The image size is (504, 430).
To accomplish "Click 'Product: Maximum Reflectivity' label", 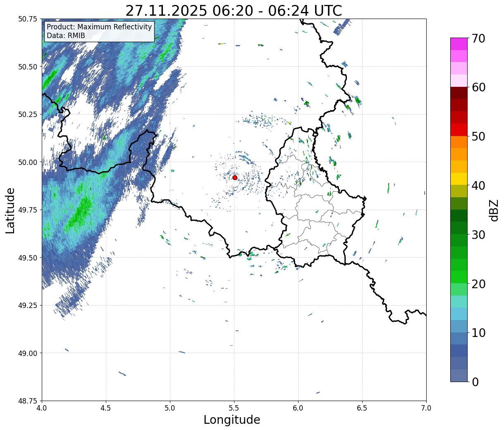I will [x=99, y=27].
